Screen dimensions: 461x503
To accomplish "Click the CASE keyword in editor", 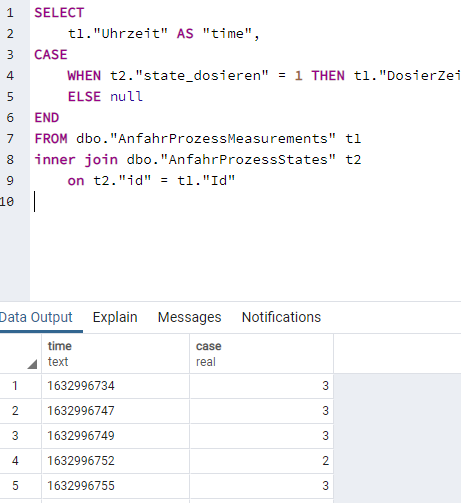I will coord(51,55).
